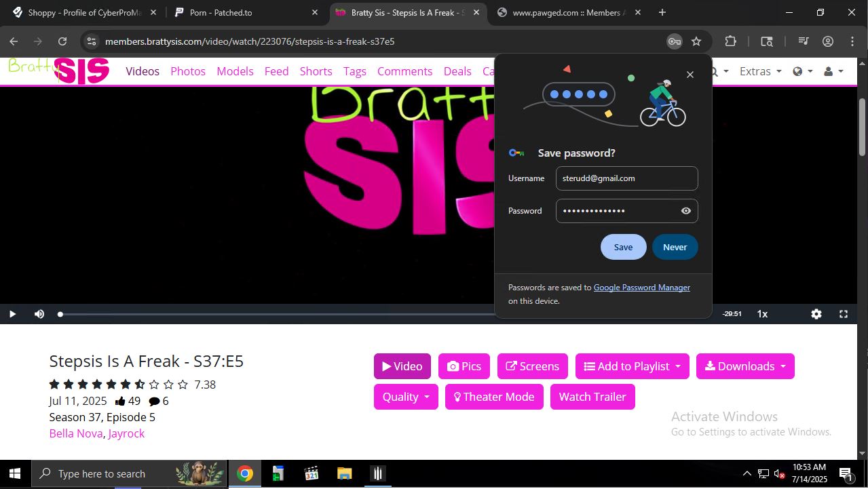The image size is (868, 489).
Task: Close the Save password popup
Action: 690,75
